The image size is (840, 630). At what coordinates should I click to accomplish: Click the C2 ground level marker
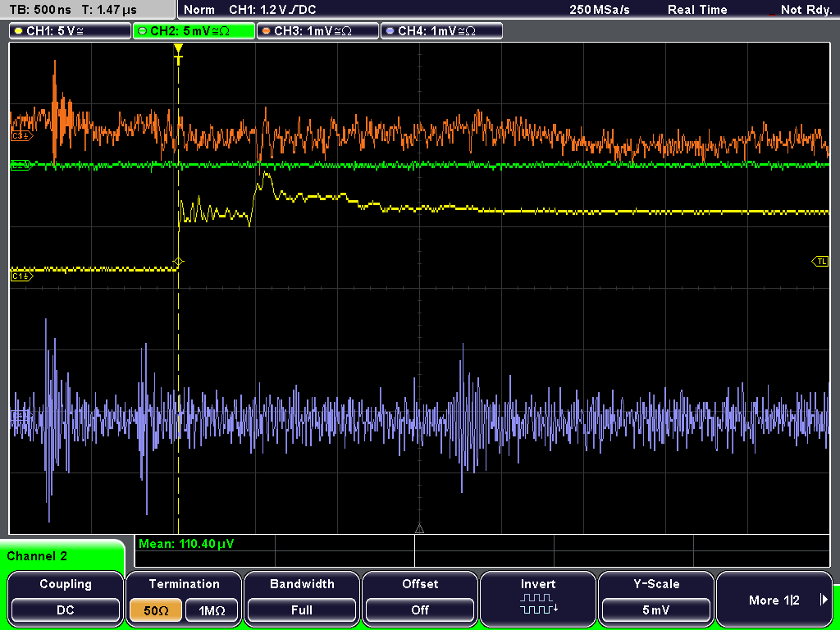(22, 165)
